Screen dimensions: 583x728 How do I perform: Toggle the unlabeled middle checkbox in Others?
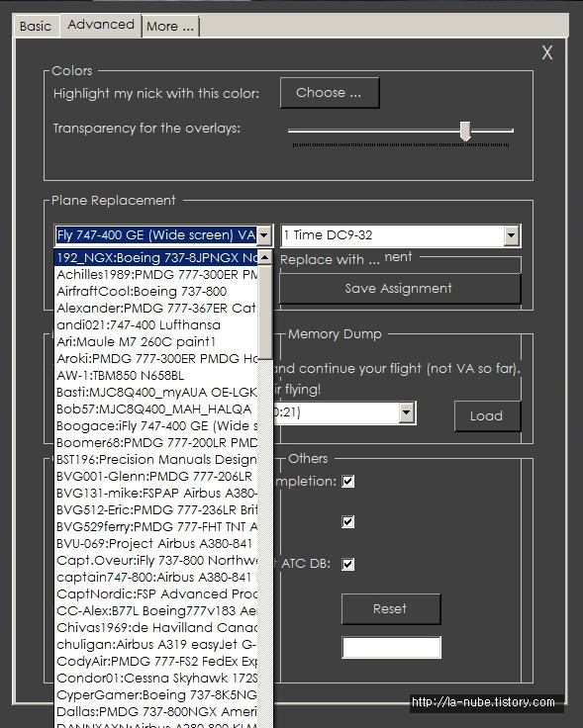point(347,522)
